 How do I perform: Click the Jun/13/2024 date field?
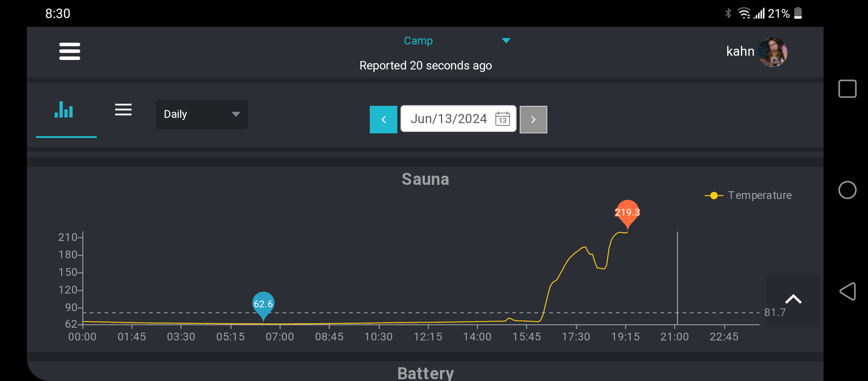[448, 119]
